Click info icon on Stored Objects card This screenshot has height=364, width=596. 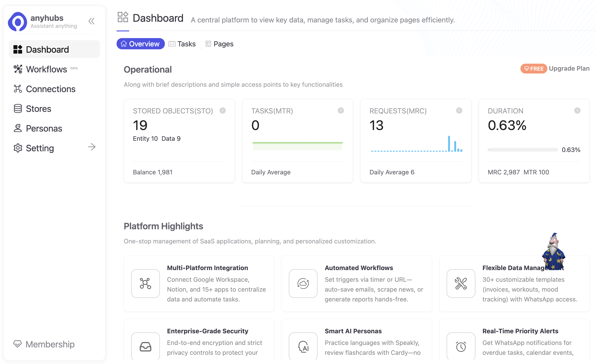tap(222, 110)
